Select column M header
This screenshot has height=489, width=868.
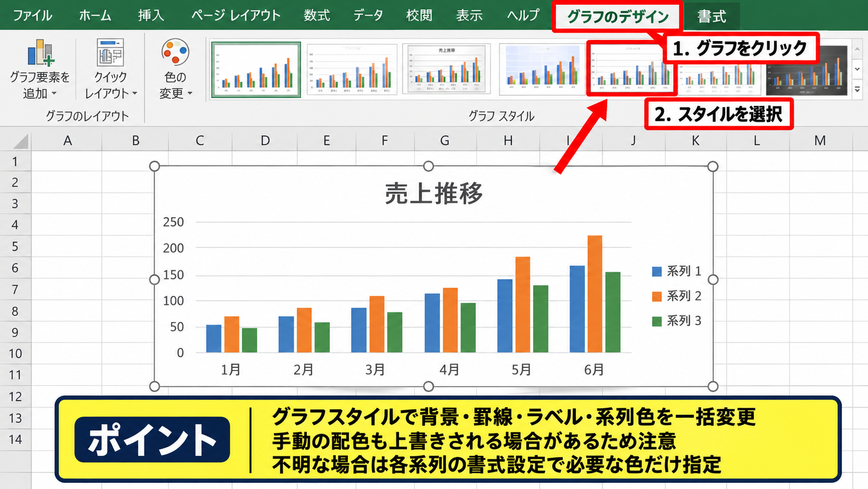click(x=820, y=140)
